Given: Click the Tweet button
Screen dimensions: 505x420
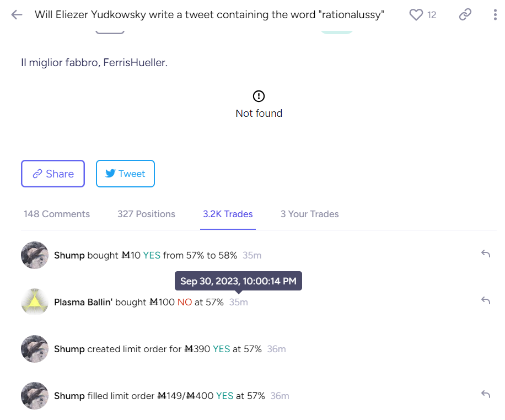Looking at the screenshot, I should (125, 174).
